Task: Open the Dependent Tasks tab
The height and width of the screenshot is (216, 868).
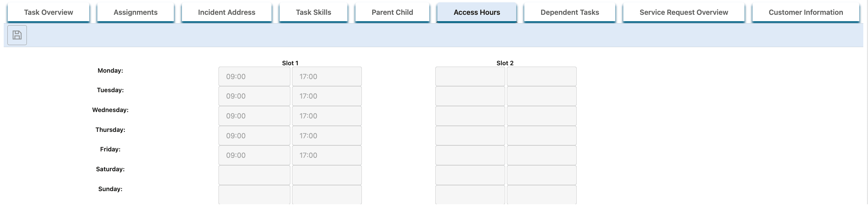Action: point(570,12)
